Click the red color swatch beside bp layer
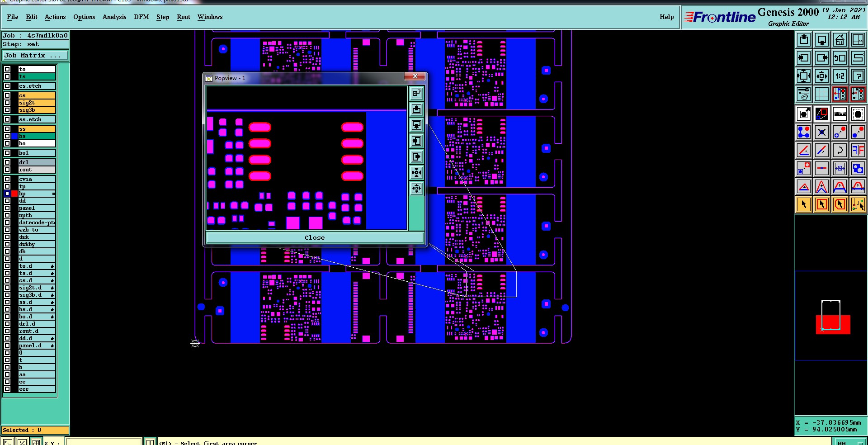 click(14, 194)
